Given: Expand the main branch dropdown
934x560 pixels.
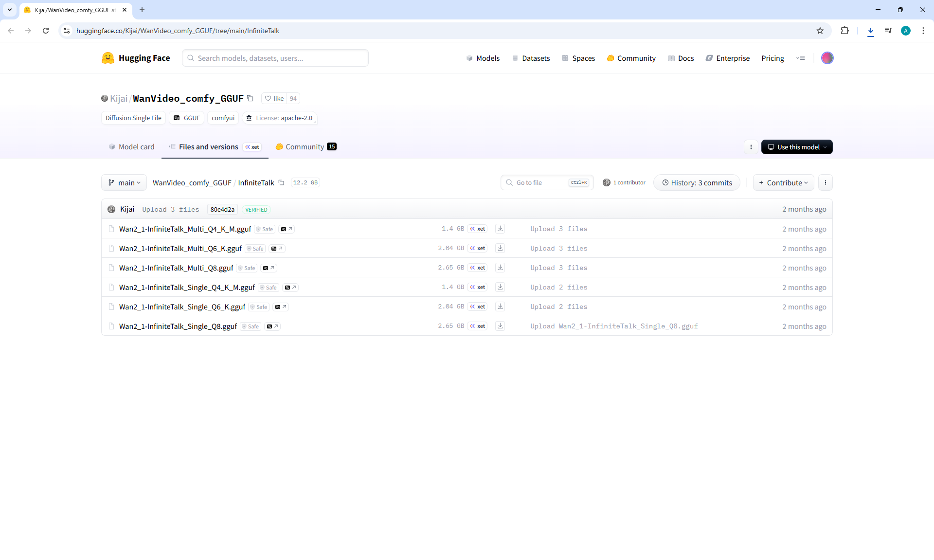Looking at the screenshot, I should (x=124, y=183).
